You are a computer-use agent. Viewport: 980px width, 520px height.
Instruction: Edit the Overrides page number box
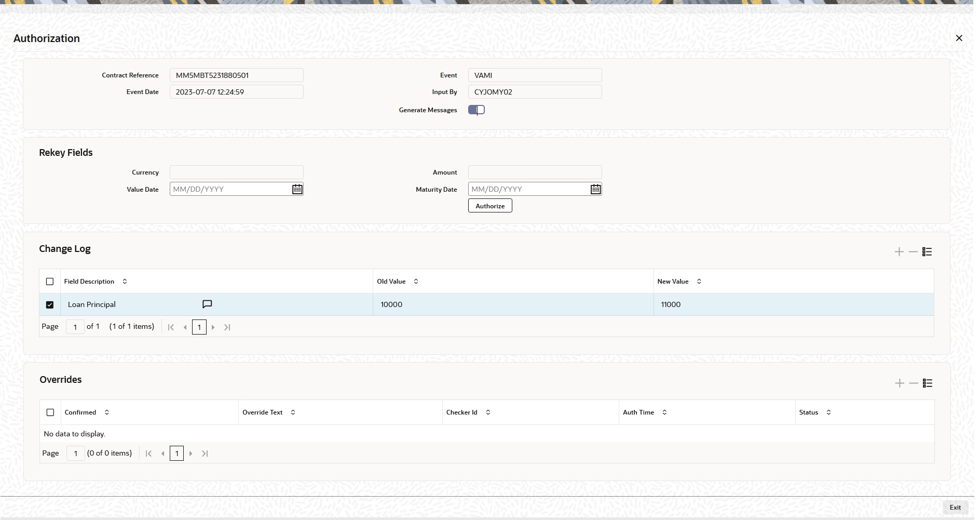76,454
